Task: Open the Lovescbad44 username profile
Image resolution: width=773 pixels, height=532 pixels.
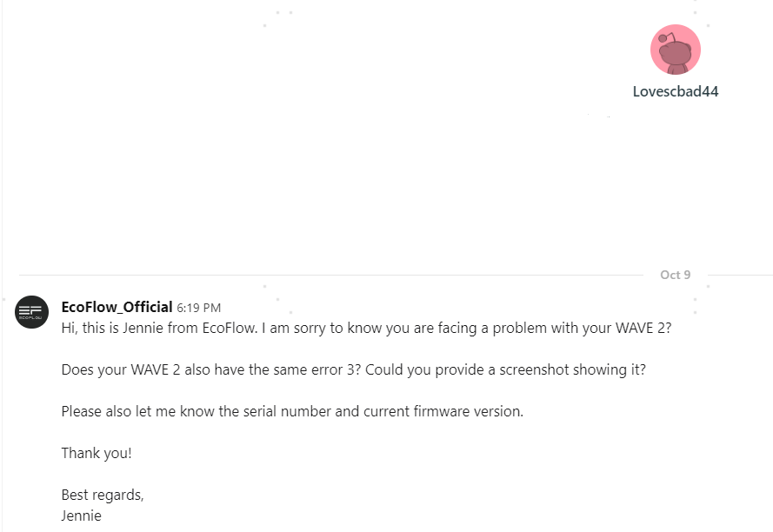Action: pyautogui.click(x=675, y=91)
